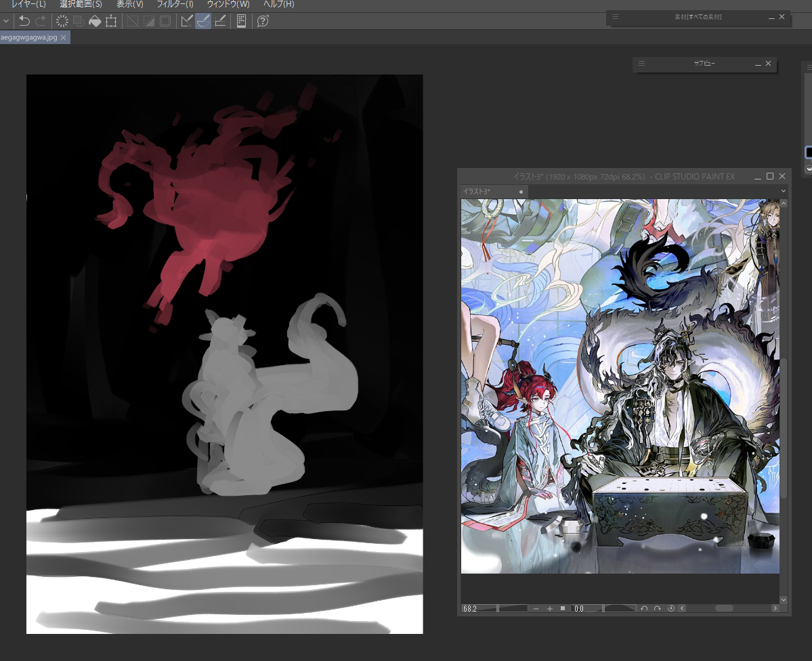Click the Redo arrow in the command bar
Screen dimensions: 812x661
tap(41, 21)
